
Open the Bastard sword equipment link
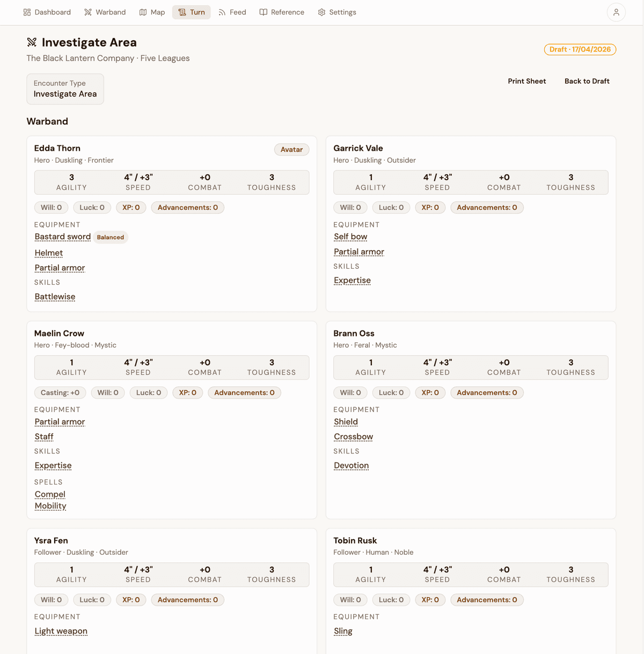pos(63,237)
